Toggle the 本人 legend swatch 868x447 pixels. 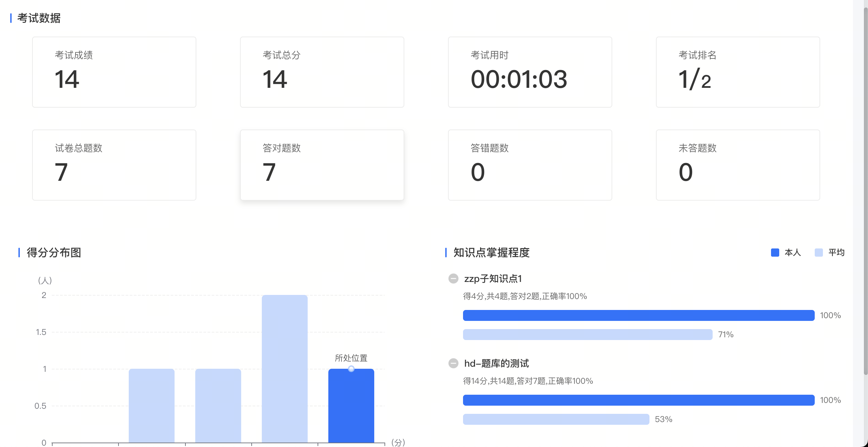pos(775,253)
